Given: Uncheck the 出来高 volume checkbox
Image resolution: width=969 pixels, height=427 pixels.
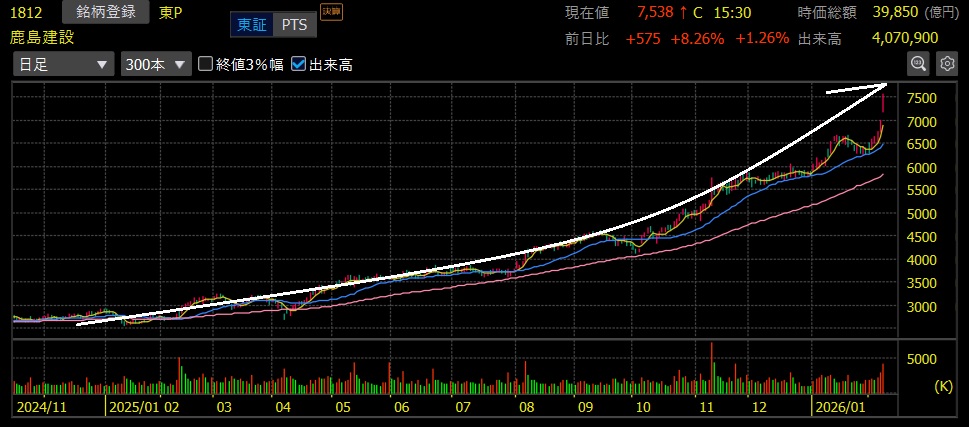Looking at the screenshot, I should [x=299, y=65].
